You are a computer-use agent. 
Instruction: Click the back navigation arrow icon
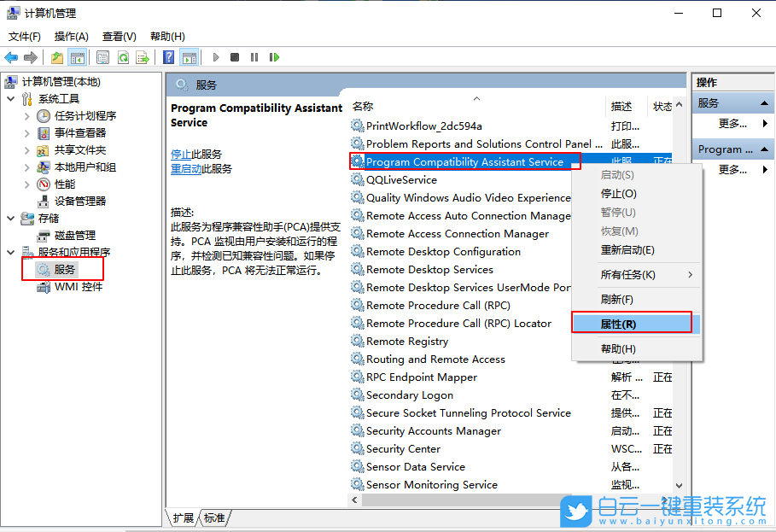coord(11,57)
